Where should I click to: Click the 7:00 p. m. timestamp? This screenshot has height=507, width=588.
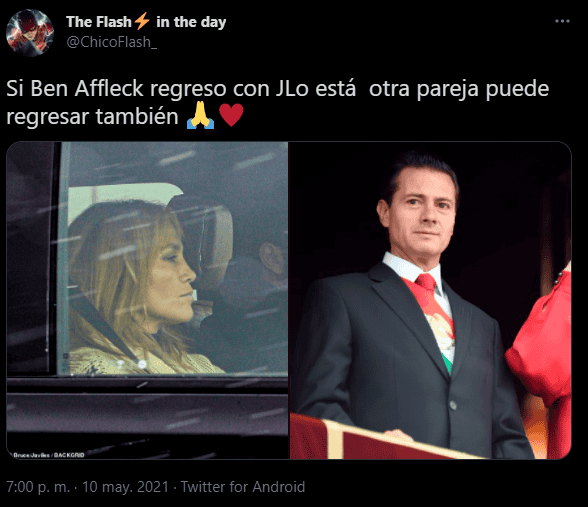tap(38, 487)
